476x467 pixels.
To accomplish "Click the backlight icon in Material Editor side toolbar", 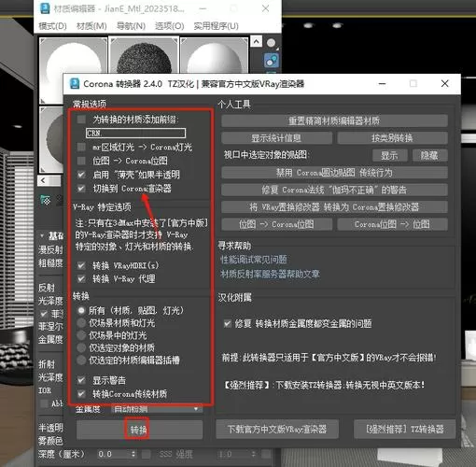I will pyautogui.click(x=272, y=60).
